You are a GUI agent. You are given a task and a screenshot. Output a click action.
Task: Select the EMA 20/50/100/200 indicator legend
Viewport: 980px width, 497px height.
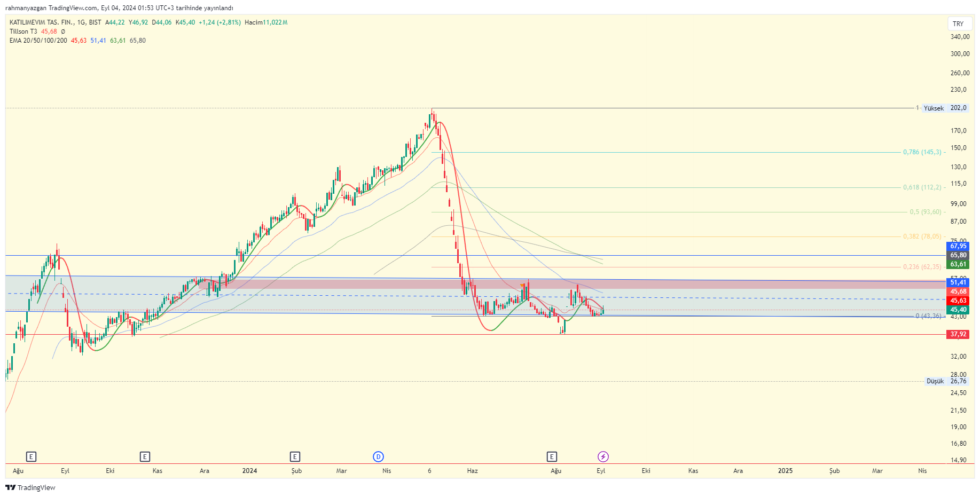pyautogui.click(x=38, y=41)
